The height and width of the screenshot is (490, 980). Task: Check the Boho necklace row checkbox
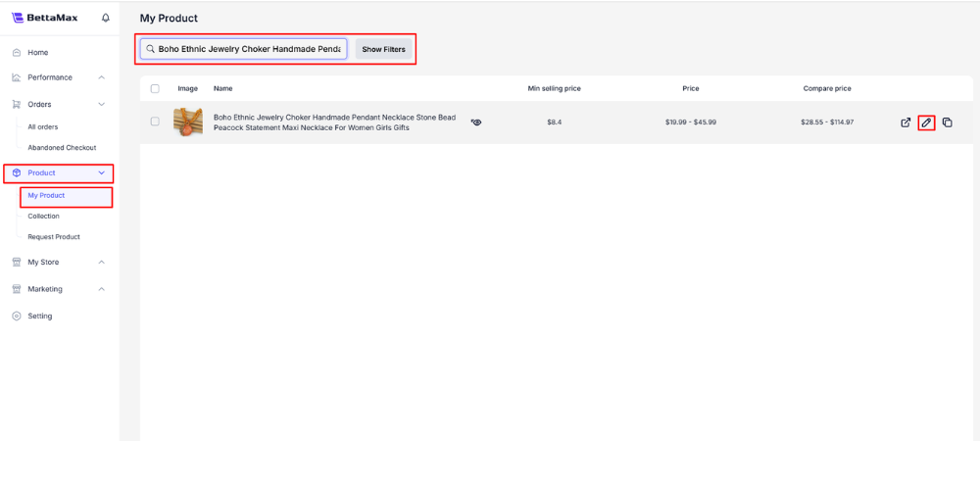click(155, 122)
